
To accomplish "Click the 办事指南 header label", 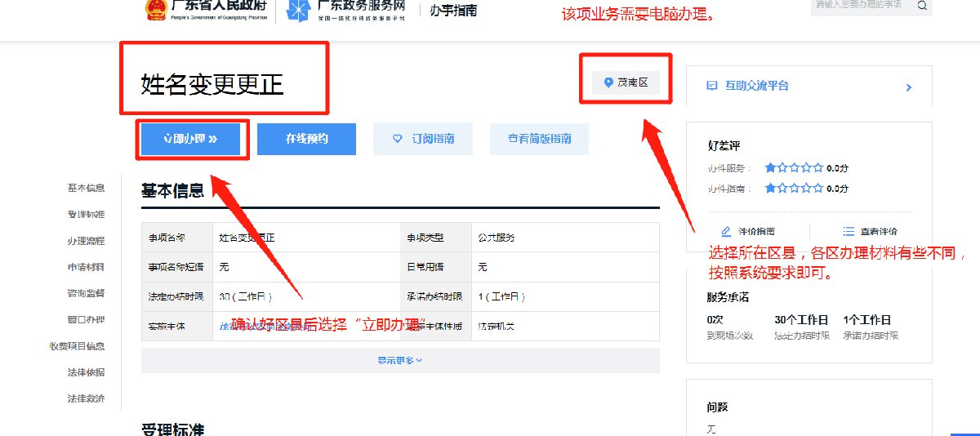I will (x=453, y=11).
